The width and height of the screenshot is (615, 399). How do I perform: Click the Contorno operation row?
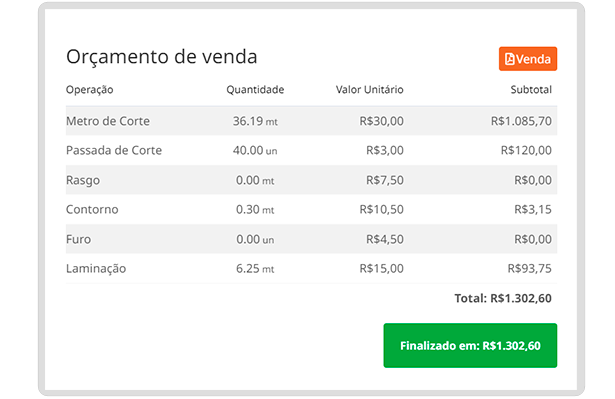click(x=311, y=210)
